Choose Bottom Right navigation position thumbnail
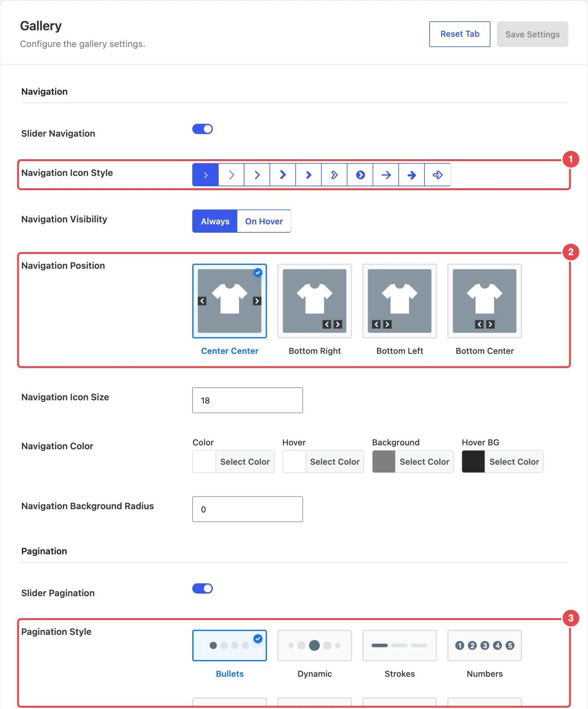Viewport: 588px width, 709px height. click(x=315, y=301)
